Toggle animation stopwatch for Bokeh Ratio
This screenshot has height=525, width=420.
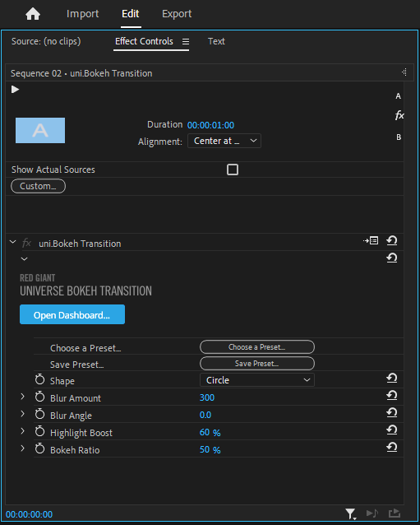coord(39,448)
